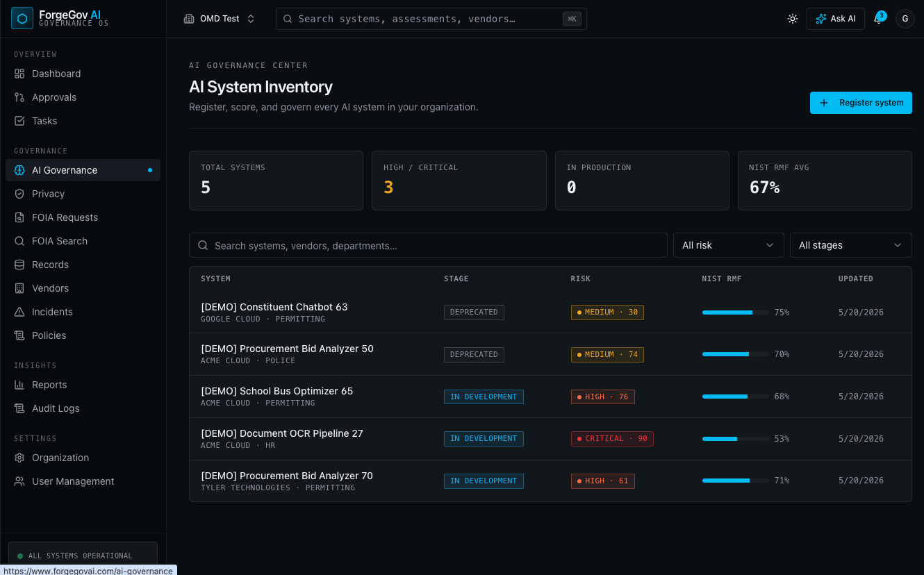Click the All Systems Operational status
924x575 pixels.
pos(83,556)
